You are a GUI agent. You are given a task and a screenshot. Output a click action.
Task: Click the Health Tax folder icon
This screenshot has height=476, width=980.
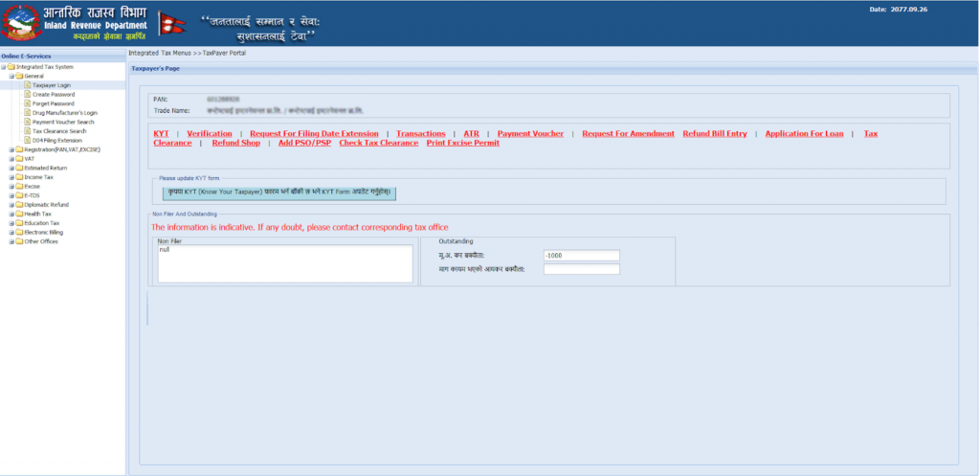click(x=19, y=214)
